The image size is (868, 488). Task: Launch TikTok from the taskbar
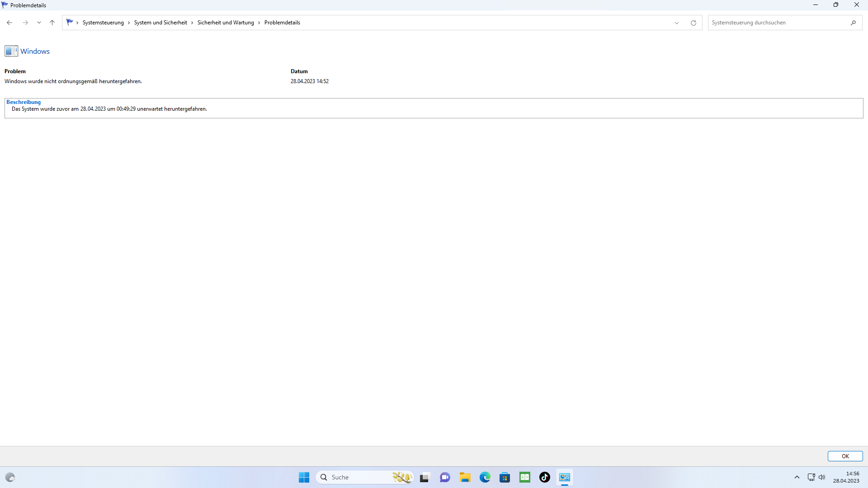click(x=544, y=477)
